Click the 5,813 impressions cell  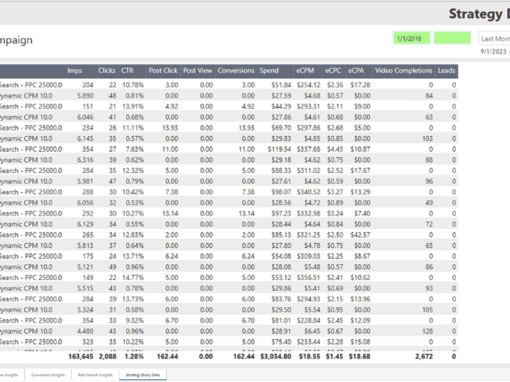coord(85,245)
